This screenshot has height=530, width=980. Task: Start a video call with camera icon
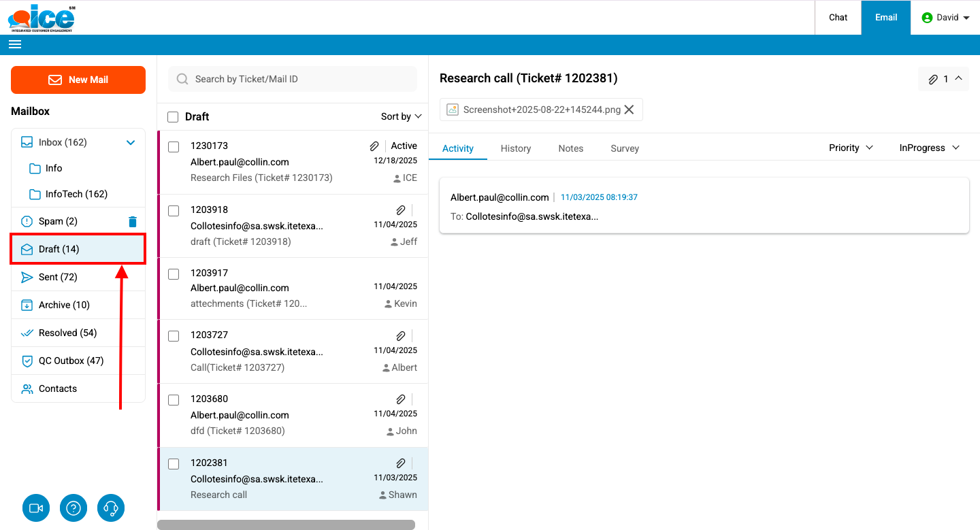click(x=36, y=508)
